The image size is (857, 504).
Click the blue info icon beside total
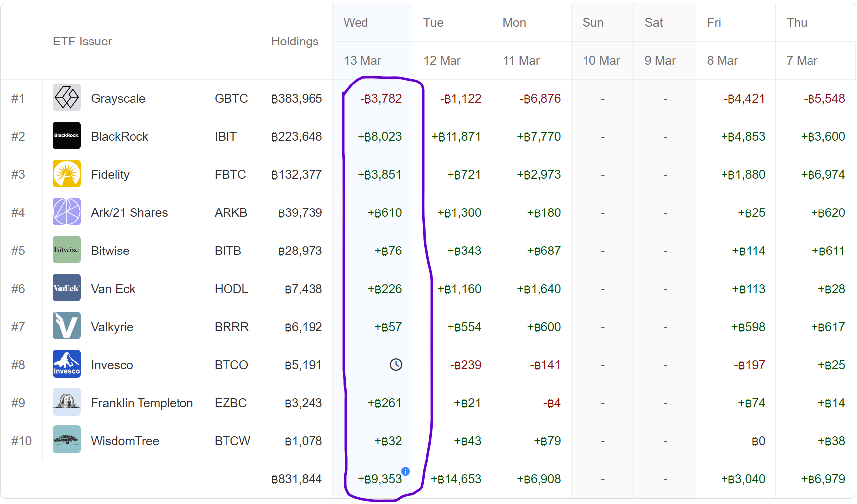[x=406, y=471]
